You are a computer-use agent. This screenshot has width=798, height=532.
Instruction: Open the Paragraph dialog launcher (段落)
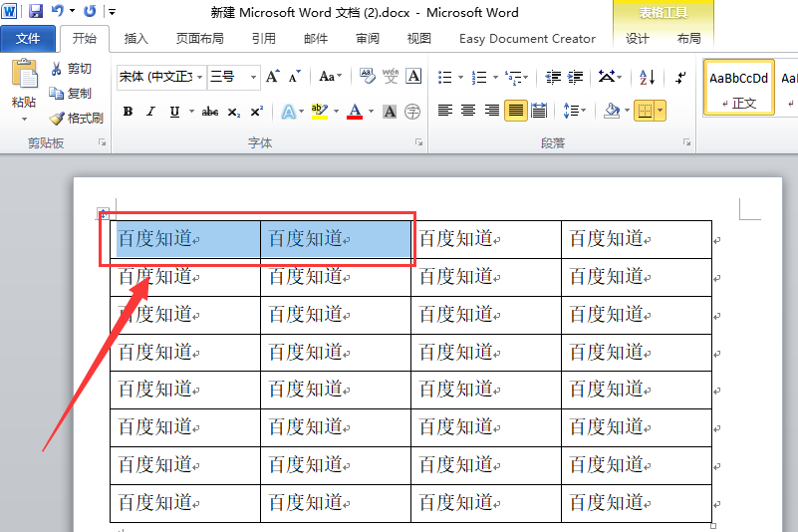pyautogui.click(x=687, y=142)
